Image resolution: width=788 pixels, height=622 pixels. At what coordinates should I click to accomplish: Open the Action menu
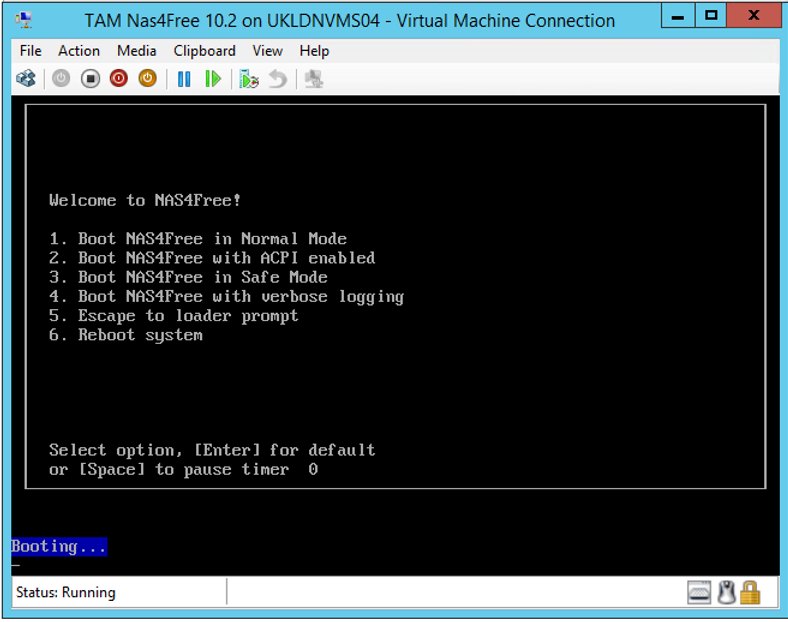[x=79, y=51]
